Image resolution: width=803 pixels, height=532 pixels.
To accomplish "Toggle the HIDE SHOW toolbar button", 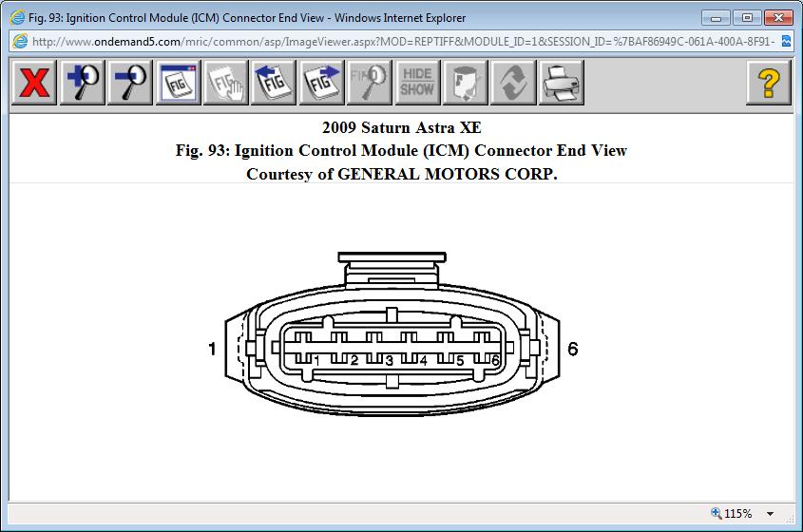I will coord(417,83).
